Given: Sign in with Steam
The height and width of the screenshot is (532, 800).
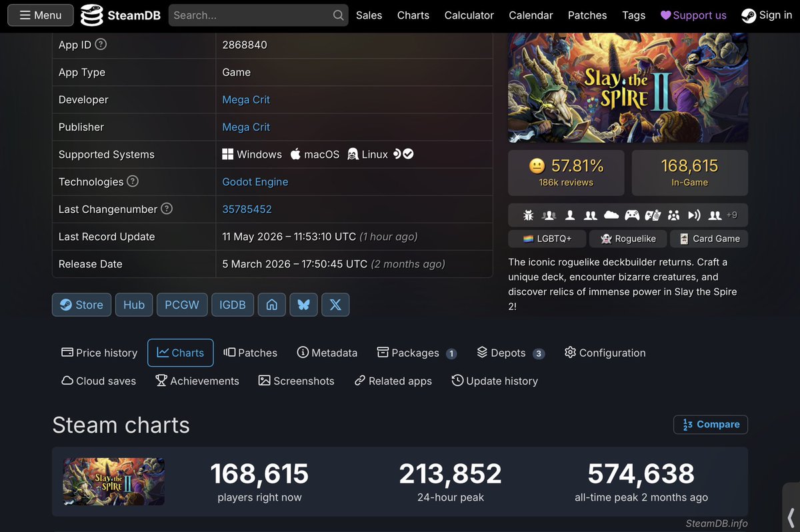Looking at the screenshot, I should point(767,15).
